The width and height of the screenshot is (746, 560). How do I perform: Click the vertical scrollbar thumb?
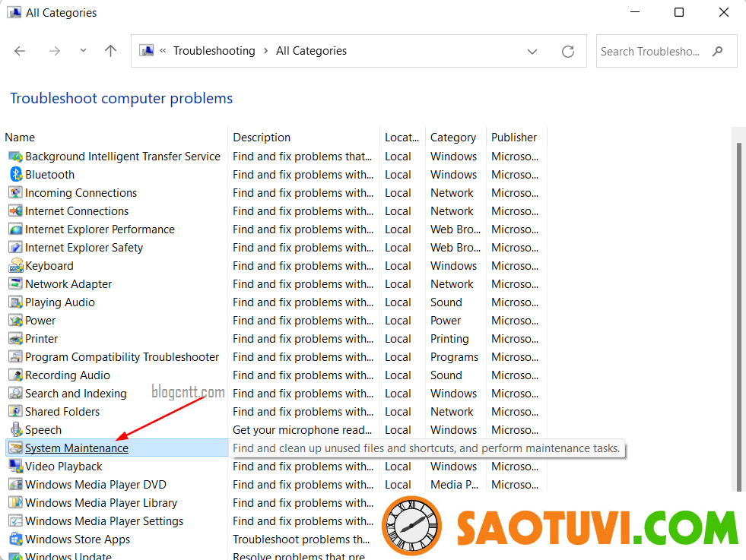739,316
